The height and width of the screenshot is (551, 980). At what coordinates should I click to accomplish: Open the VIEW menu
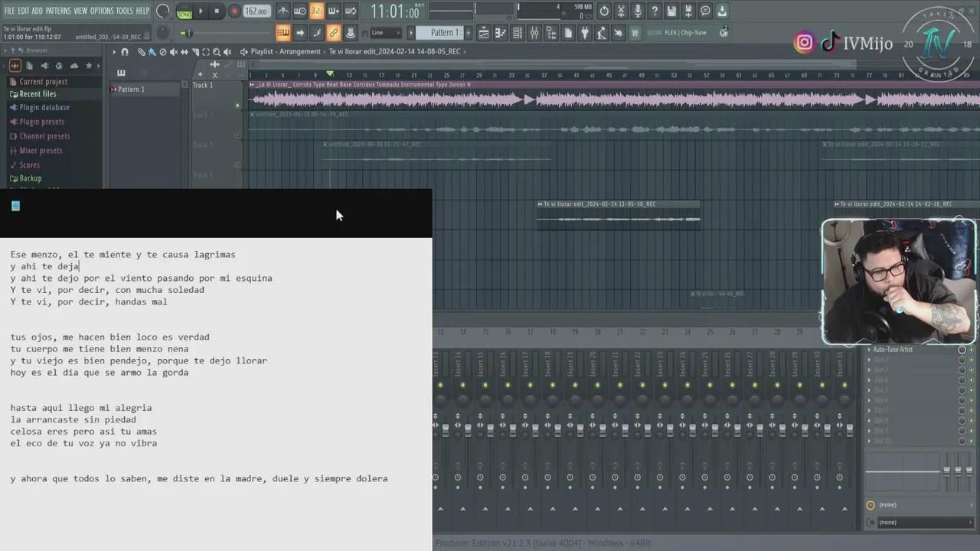point(80,11)
